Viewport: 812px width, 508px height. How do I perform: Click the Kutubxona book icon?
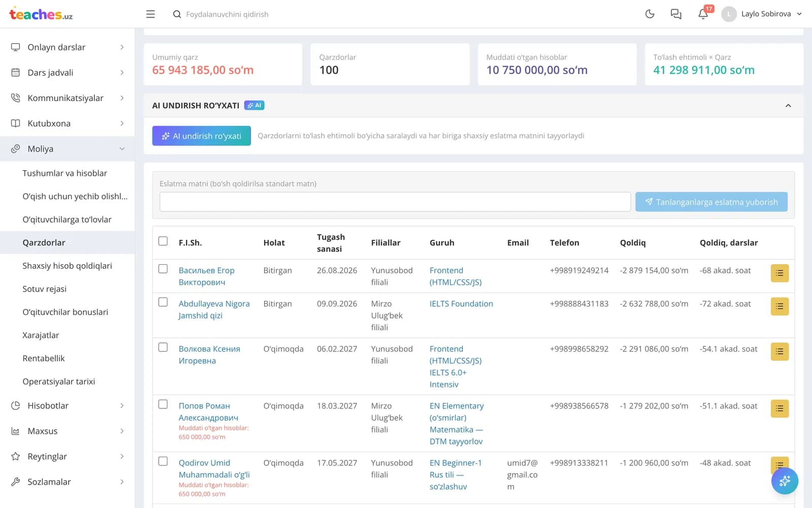[16, 123]
